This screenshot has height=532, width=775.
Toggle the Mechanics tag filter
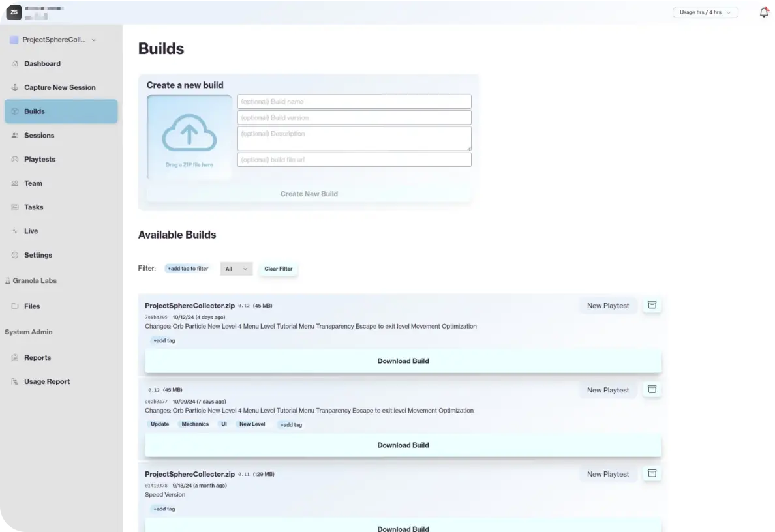pyautogui.click(x=194, y=424)
